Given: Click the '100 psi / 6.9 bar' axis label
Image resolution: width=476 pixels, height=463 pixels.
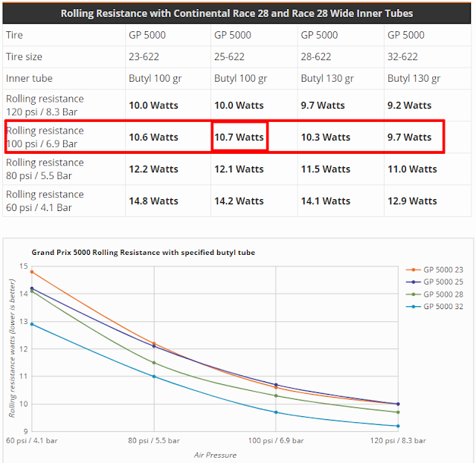Looking at the screenshot, I should tap(276, 441).
